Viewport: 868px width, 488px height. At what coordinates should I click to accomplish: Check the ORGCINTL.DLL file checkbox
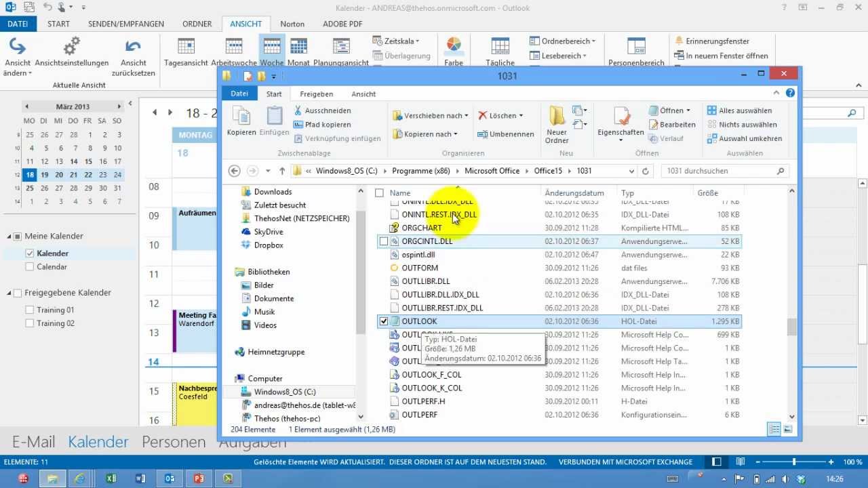pos(384,241)
